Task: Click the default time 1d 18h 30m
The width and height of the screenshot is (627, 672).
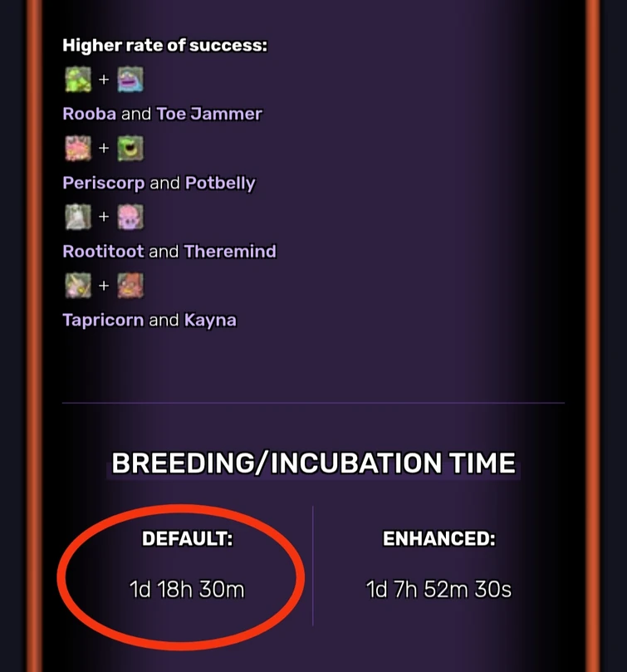Action: point(187,590)
